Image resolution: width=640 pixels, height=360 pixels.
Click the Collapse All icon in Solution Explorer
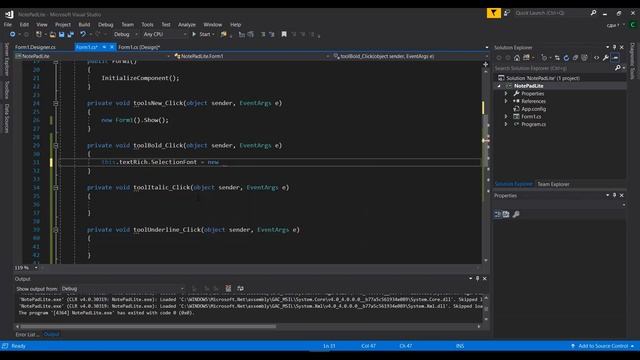575,58
